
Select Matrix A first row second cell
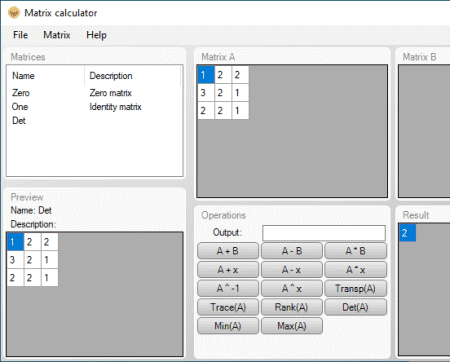(x=223, y=75)
